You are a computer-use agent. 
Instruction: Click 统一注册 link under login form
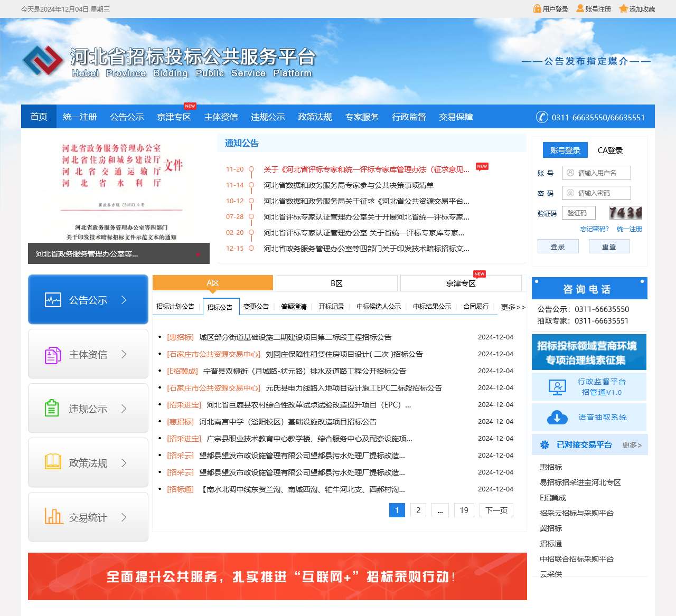point(629,229)
